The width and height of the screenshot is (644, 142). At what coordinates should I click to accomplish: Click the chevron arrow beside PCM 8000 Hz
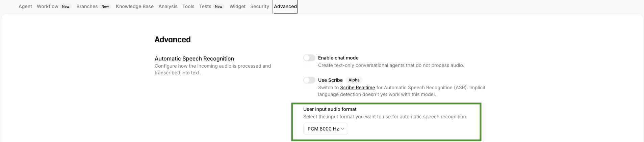[342, 129]
